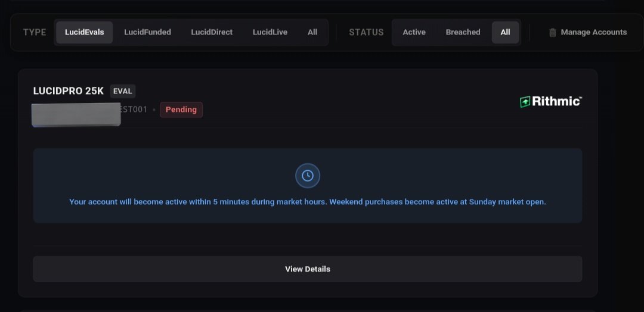
Task: Click the Manage Accounts clipboard icon
Action: tap(552, 32)
